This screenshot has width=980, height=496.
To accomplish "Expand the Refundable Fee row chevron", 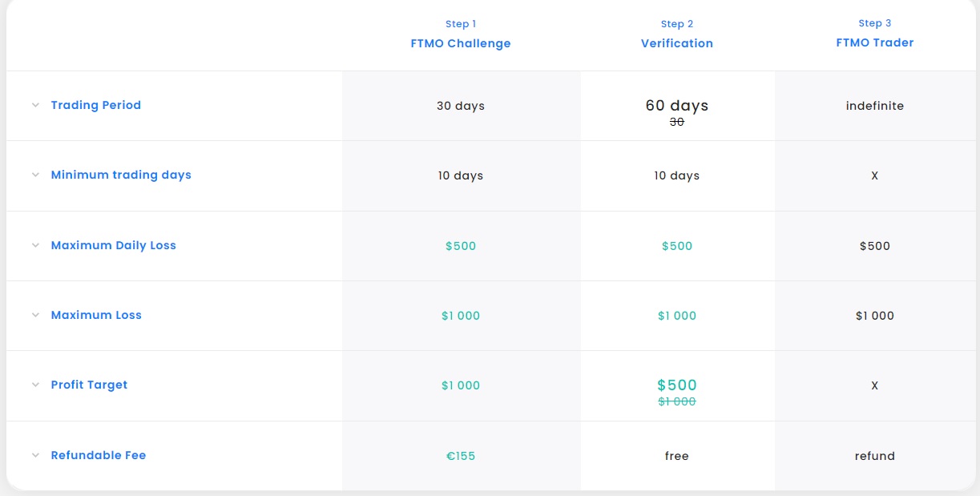I will (35, 455).
